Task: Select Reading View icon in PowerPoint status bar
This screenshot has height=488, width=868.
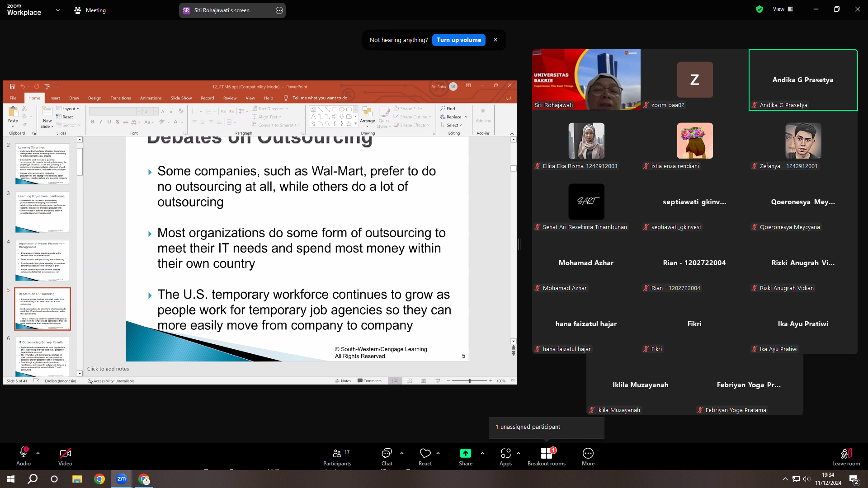Action: [423, 381]
